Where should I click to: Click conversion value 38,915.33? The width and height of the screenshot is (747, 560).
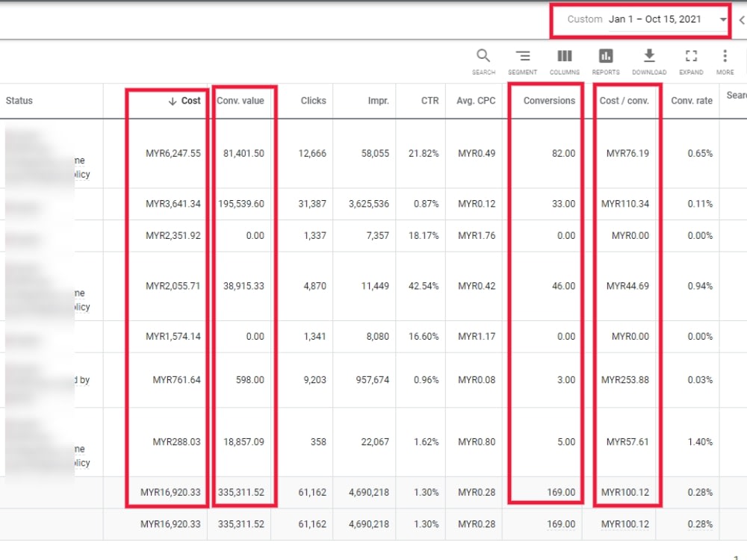[244, 286]
